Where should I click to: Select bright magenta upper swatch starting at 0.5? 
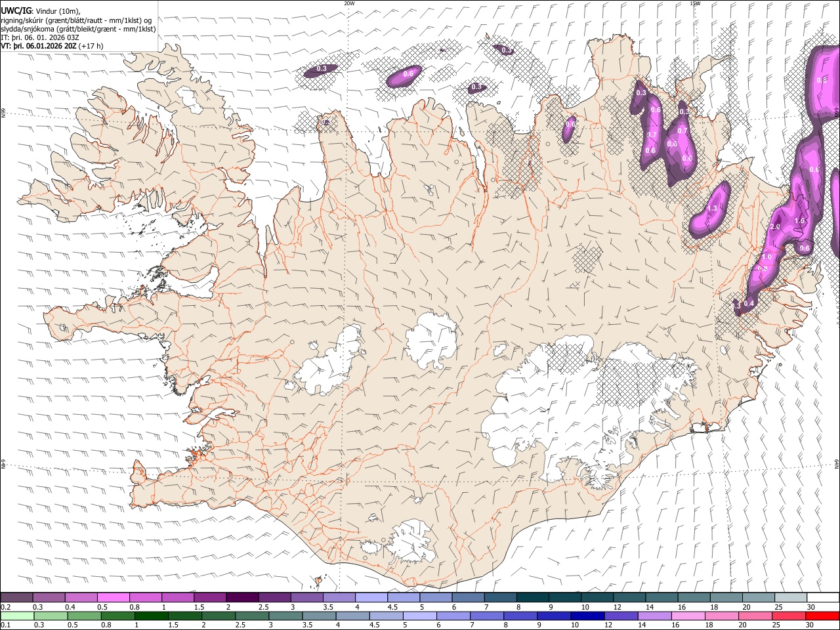(x=113, y=597)
